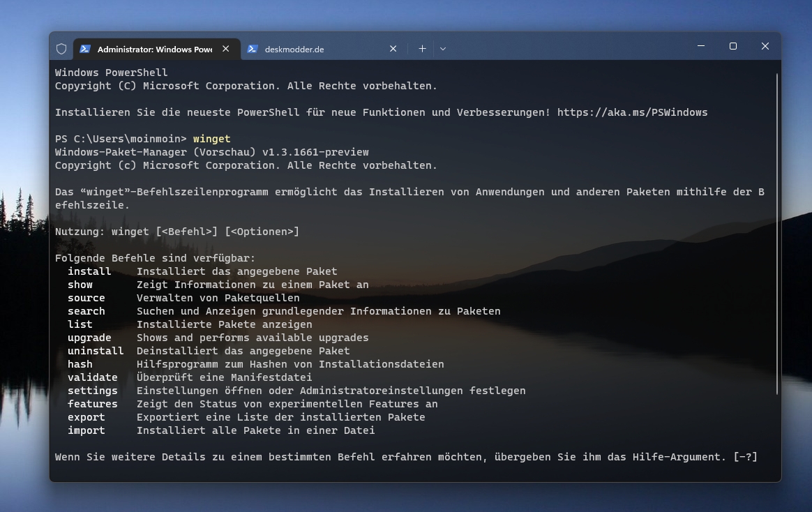Click 'Exportiert eine Liste der installierten Pakete'
The height and width of the screenshot is (512, 812).
[x=280, y=417]
